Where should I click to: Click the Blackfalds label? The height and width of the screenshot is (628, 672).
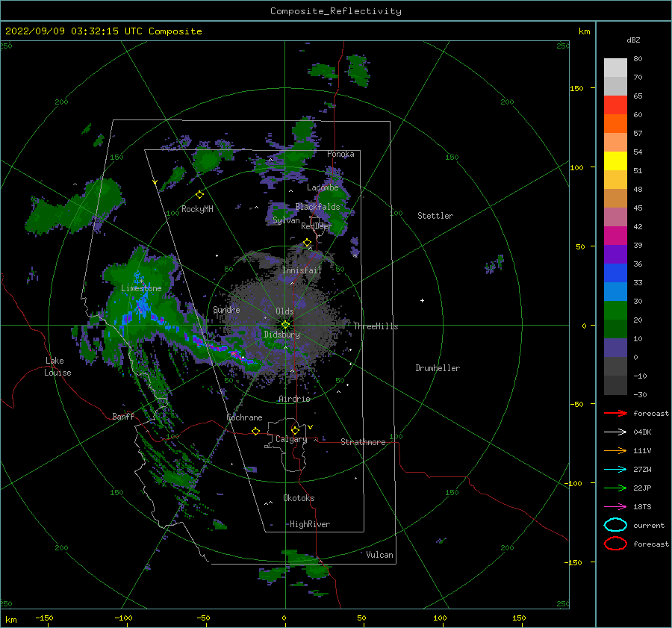point(317,207)
